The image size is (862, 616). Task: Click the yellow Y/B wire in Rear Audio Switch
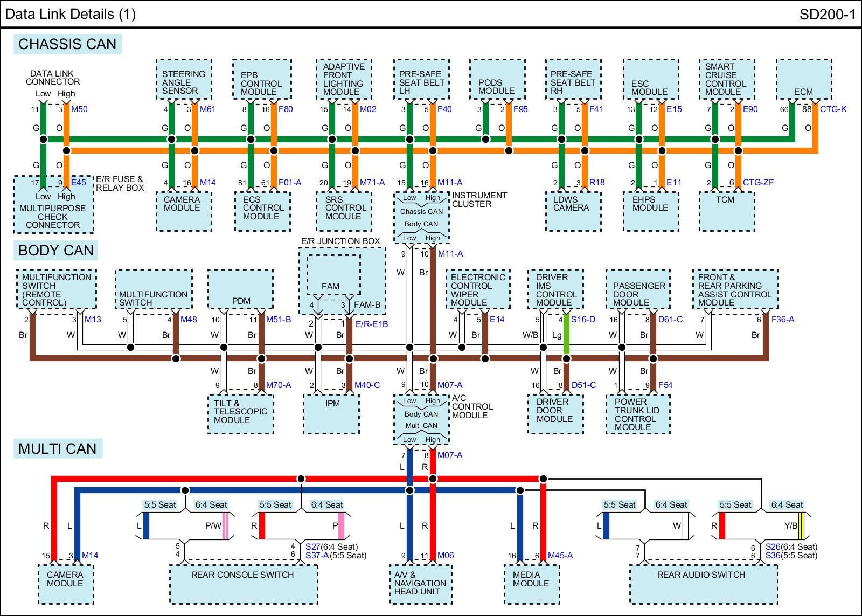pos(802,526)
